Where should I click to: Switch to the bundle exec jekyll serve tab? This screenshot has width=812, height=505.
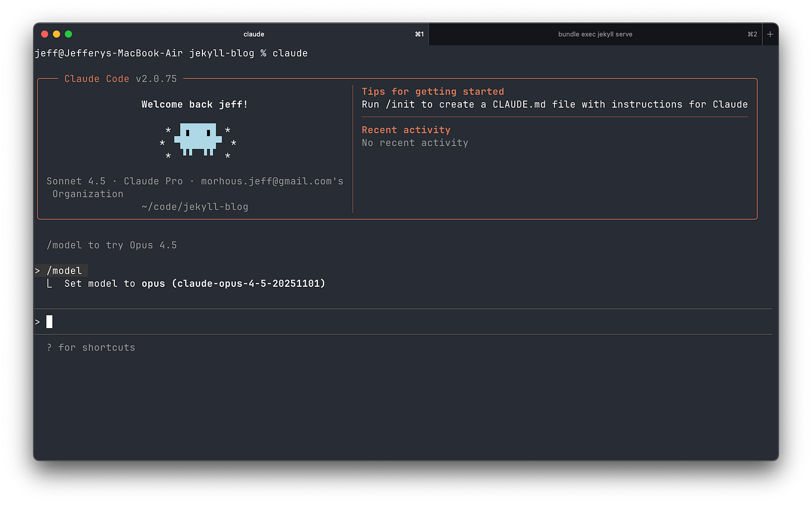pos(595,34)
